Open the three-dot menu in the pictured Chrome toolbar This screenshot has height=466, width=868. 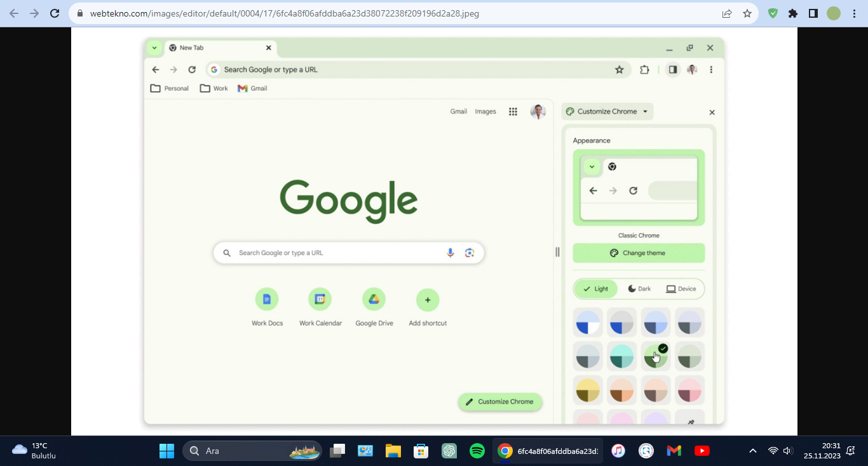point(711,70)
